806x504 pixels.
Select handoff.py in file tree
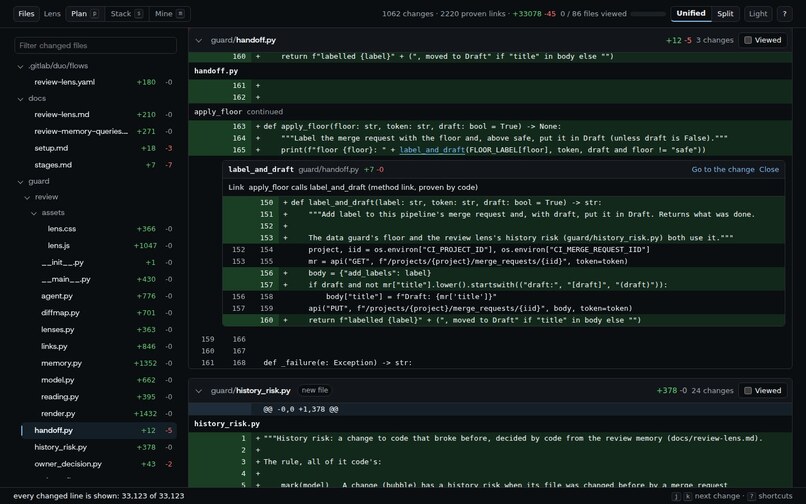coord(99,430)
